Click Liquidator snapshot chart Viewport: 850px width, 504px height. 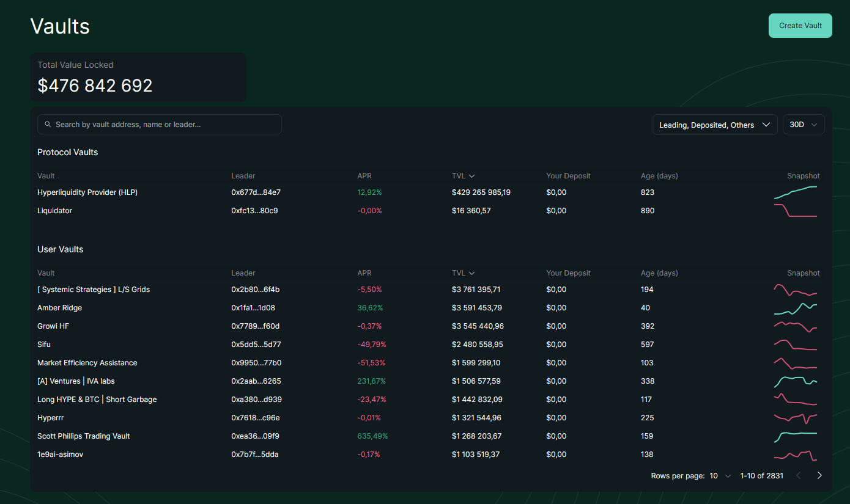(x=796, y=211)
